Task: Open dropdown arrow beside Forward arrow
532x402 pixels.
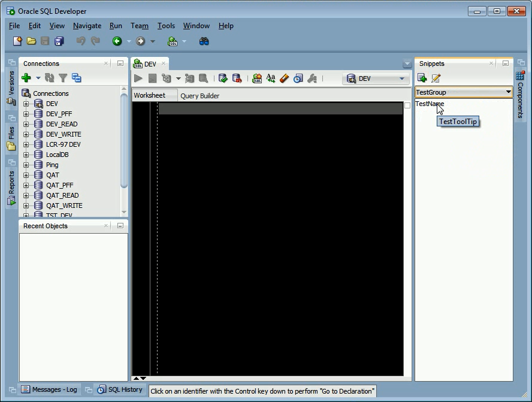Action: pos(153,41)
